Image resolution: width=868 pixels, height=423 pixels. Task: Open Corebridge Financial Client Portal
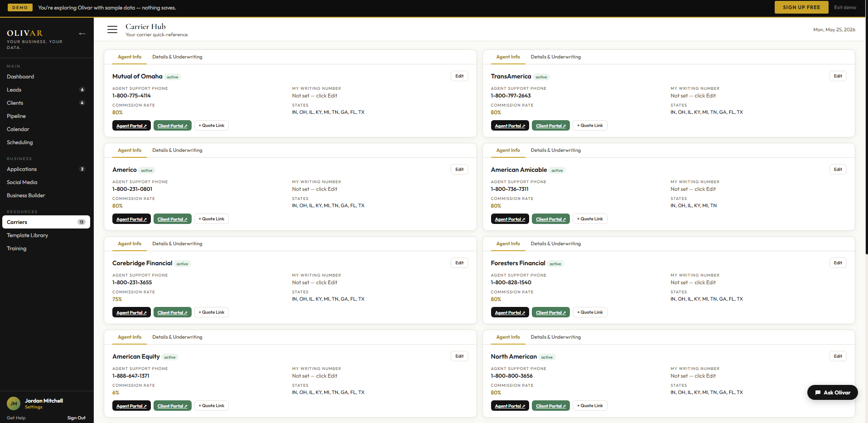172,312
